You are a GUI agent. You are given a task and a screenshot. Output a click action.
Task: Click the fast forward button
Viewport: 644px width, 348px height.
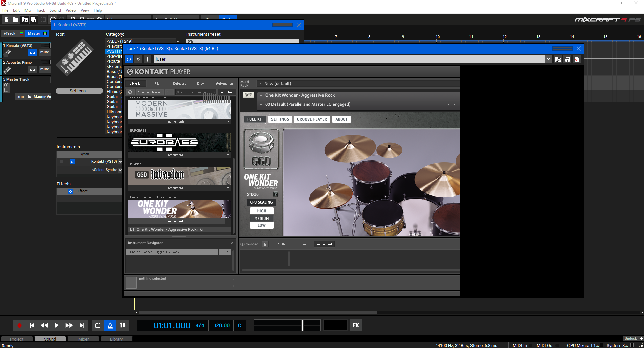[x=69, y=325]
